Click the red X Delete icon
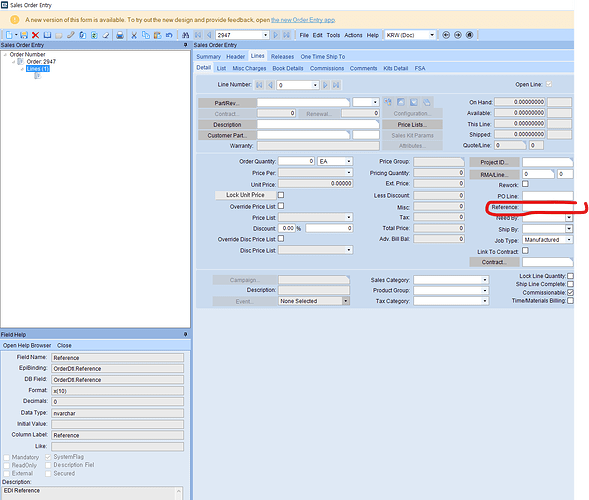Viewport: 589px width, 500px height. (x=35, y=35)
